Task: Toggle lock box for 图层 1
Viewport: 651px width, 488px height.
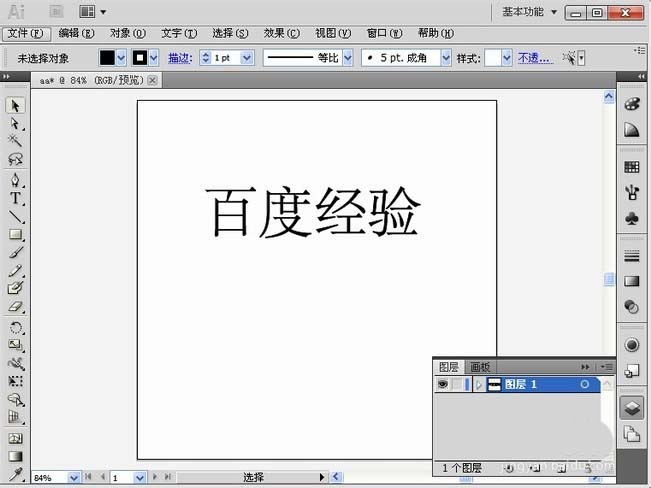Action: coord(457,384)
